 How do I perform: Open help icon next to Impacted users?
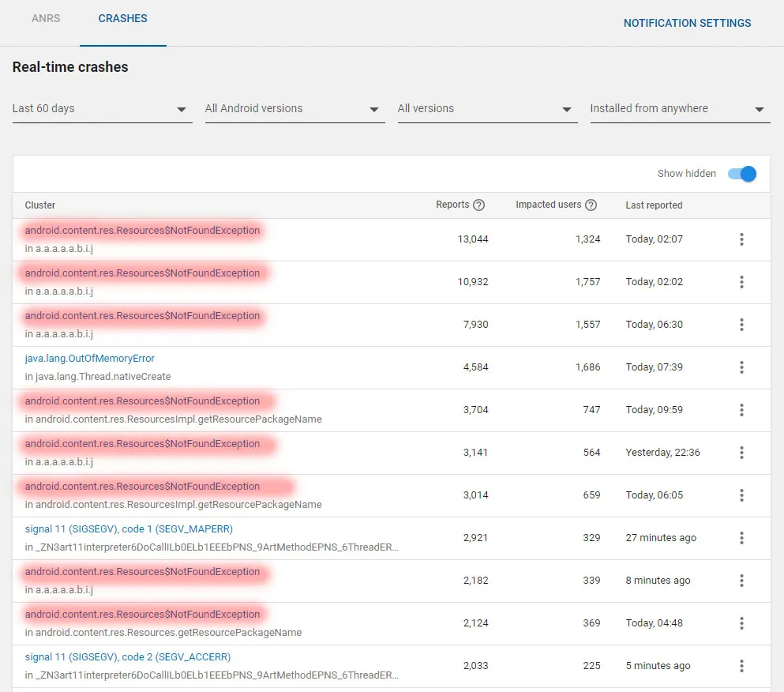coord(591,205)
